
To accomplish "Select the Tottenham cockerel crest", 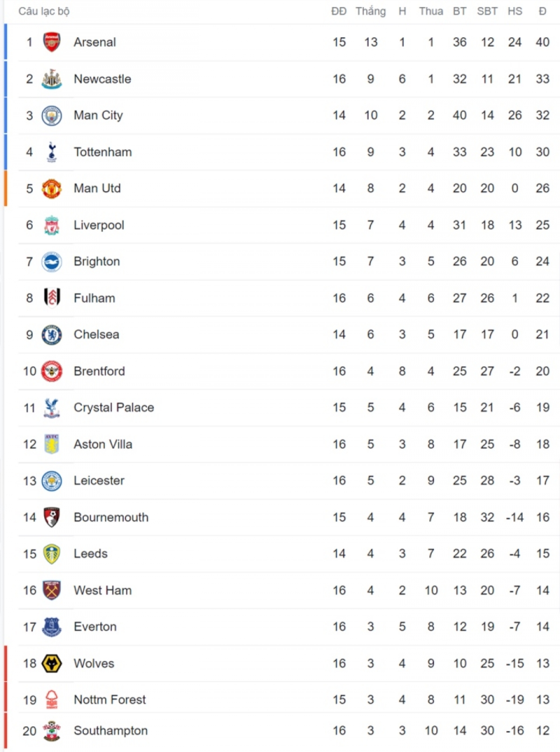I will pos(52,152).
